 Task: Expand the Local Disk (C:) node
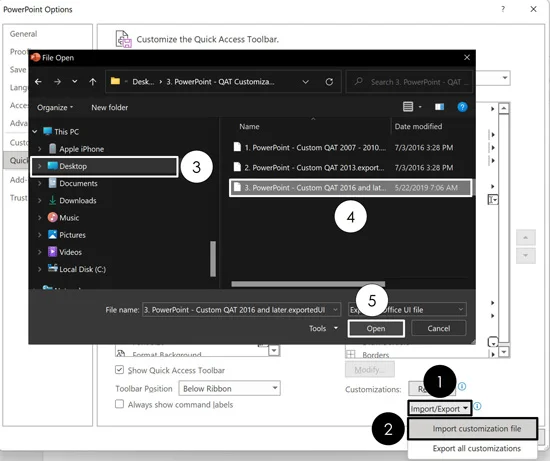(x=40, y=269)
